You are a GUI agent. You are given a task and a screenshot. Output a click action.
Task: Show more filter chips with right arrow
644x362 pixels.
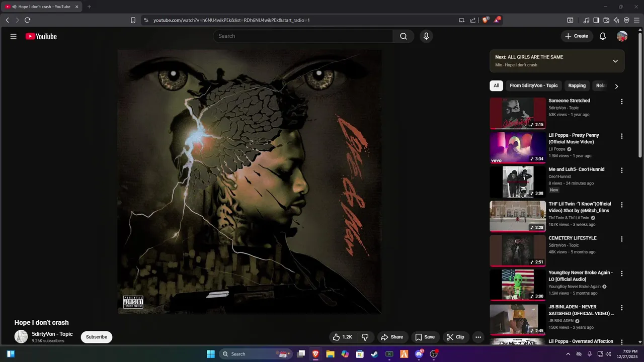pyautogui.click(x=616, y=86)
